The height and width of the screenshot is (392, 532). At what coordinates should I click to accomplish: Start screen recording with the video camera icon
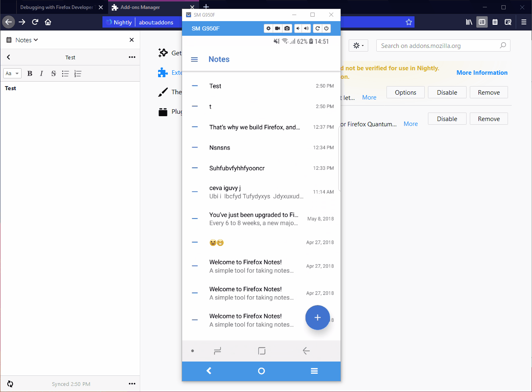point(278,28)
